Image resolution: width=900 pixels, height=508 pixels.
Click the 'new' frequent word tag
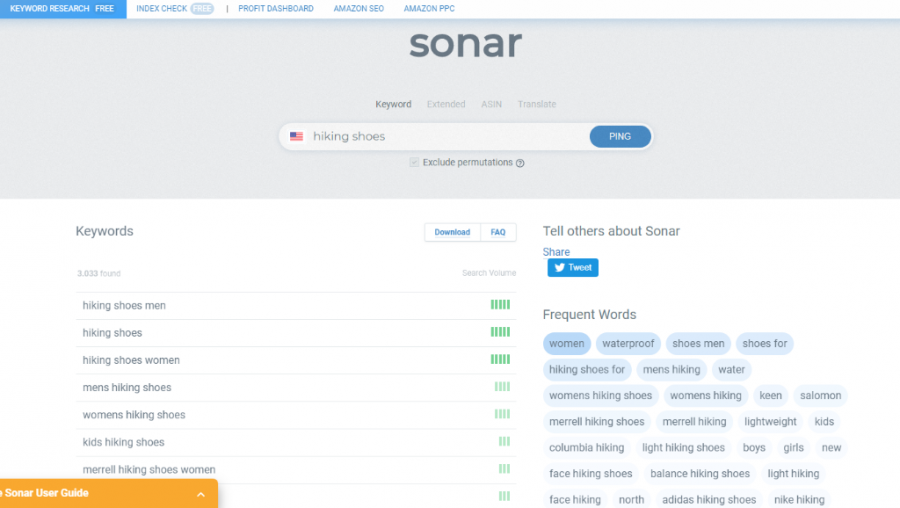[x=831, y=447]
